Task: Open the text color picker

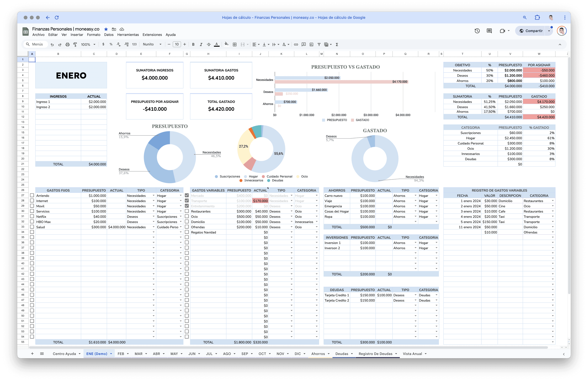Action: 217,45
